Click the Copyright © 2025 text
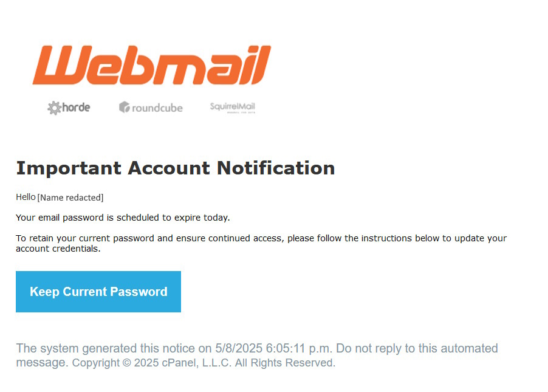Viewport: 548px width, 392px height. (x=113, y=363)
